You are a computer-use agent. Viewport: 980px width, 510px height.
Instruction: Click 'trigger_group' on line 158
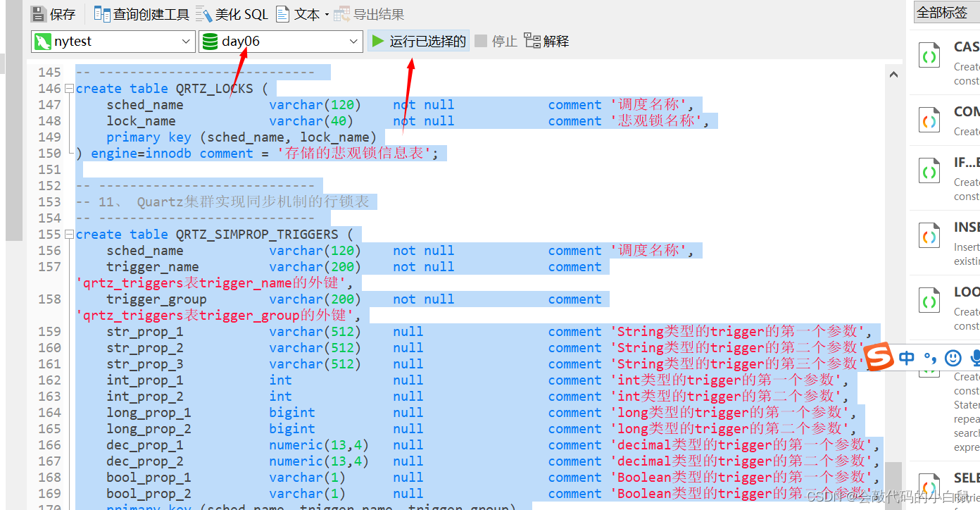(x=156, y=299)
